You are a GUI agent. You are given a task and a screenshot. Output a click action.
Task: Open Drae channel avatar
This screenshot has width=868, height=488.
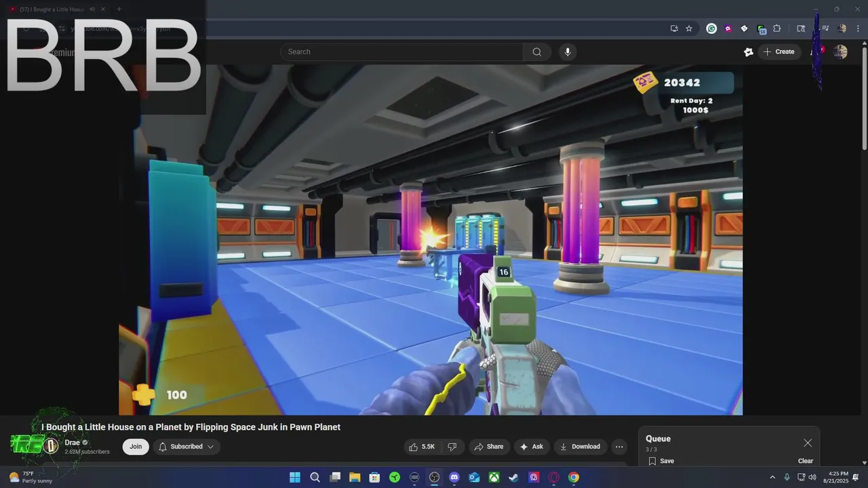pos(51,446)
